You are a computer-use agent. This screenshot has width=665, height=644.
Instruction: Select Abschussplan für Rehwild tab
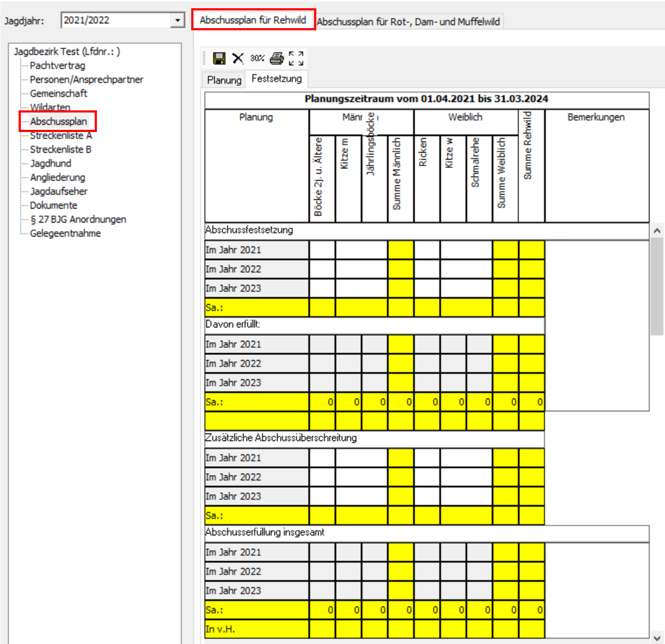pos(253,20)
